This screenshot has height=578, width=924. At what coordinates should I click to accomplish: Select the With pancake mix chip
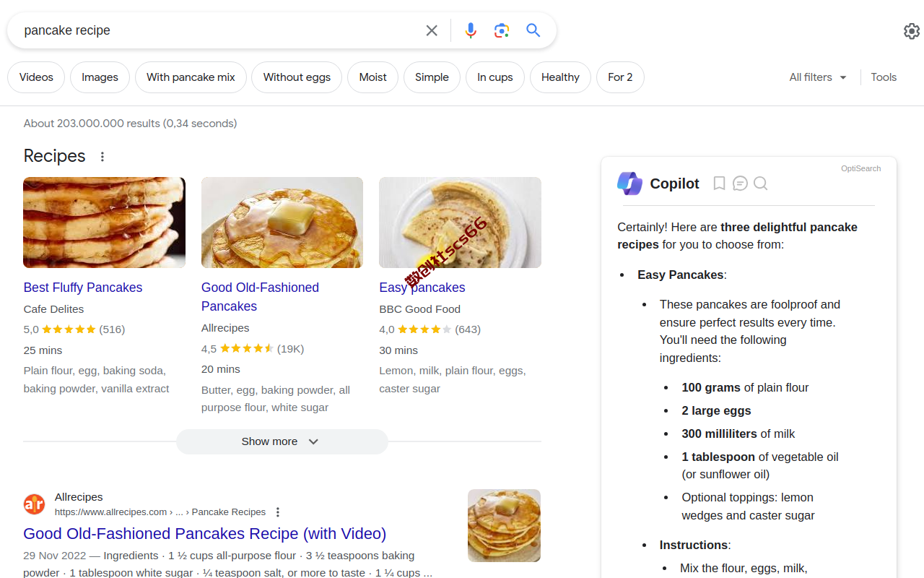pos(191,77)
